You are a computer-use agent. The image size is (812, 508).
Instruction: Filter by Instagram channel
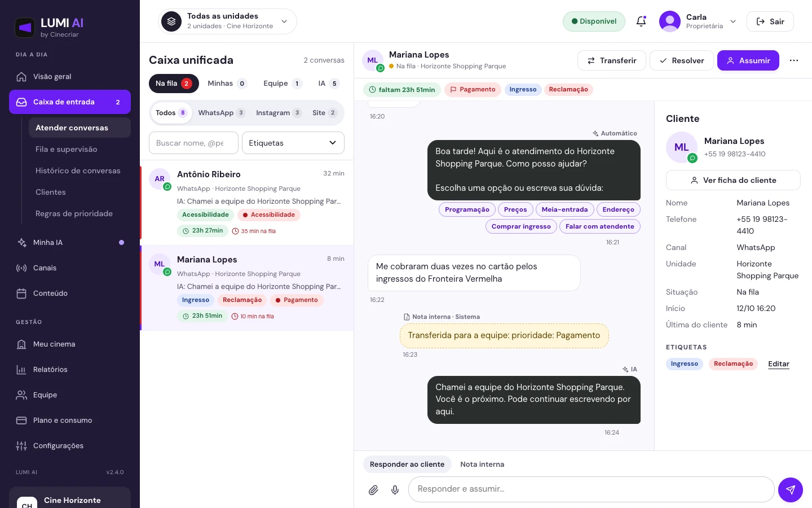[x=279, y=113]
